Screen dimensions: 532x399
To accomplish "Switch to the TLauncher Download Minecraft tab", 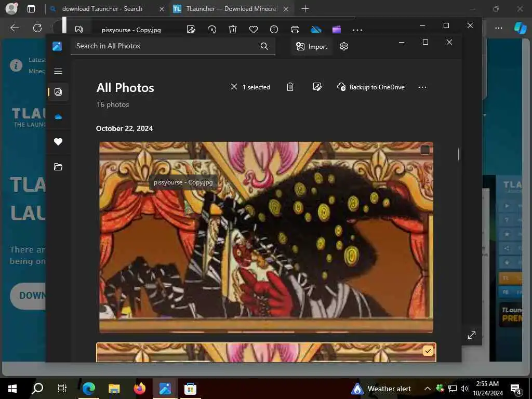I will pos(232,9).
